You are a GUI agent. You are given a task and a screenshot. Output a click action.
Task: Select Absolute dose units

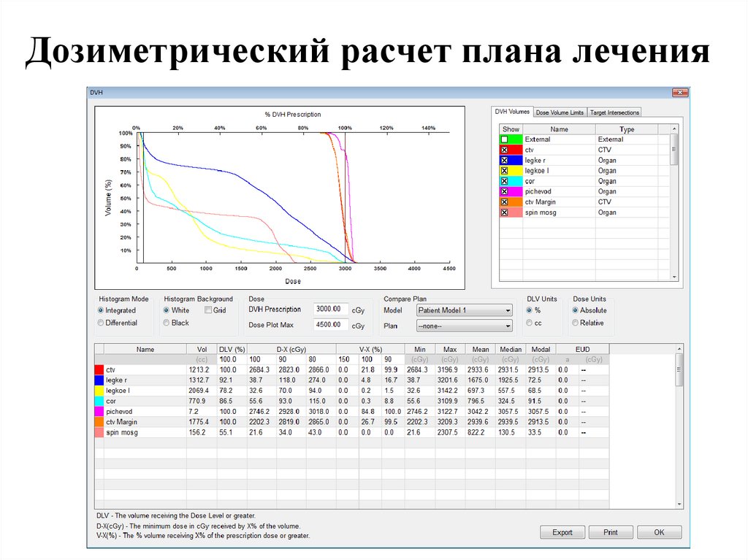click(576, 310)
